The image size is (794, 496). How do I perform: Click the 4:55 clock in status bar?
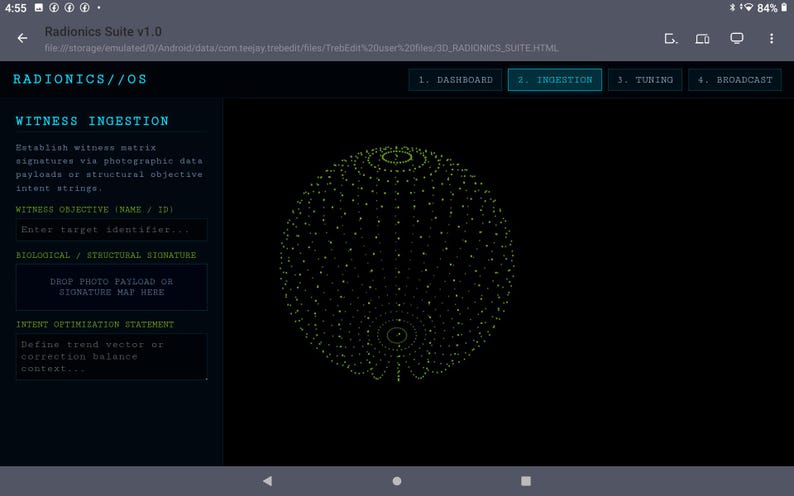pyautogui.click(x=15, y=8)
